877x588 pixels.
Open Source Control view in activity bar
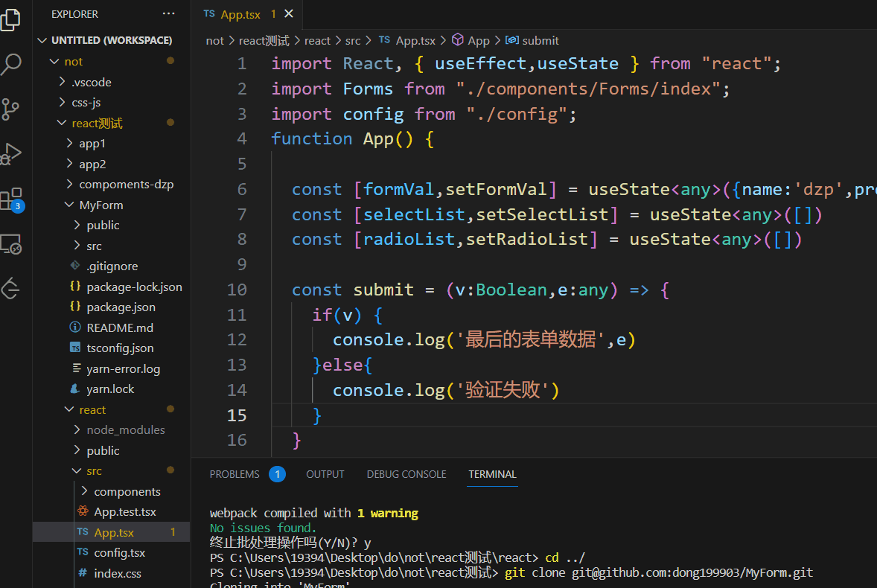(x=10, y=109)
